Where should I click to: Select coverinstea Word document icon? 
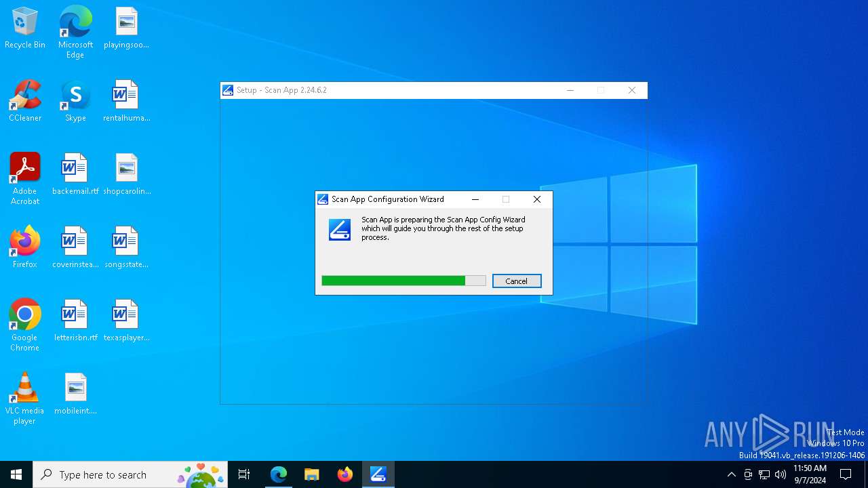pyautogui.click(x=75, y=248)
